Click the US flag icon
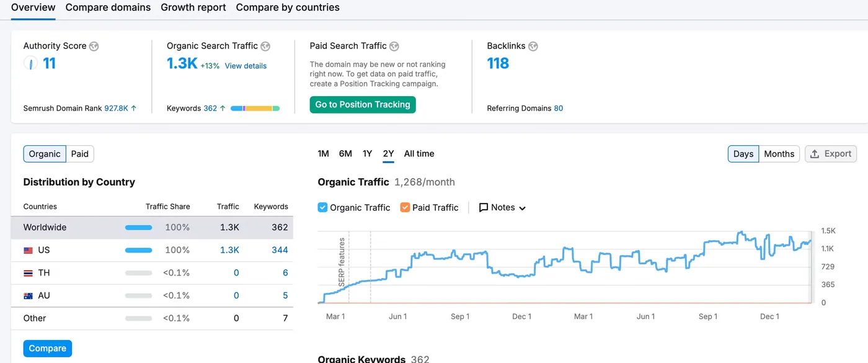 tap(28, 250)
